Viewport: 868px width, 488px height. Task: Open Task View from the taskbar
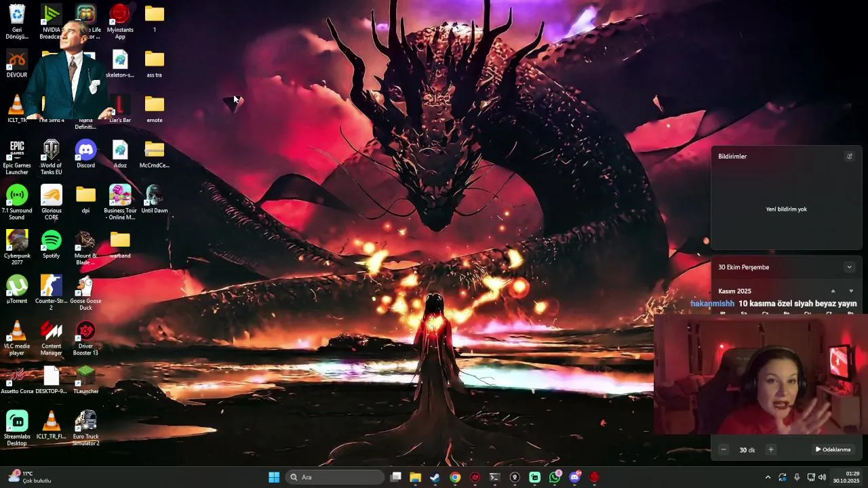coord(396,477)
